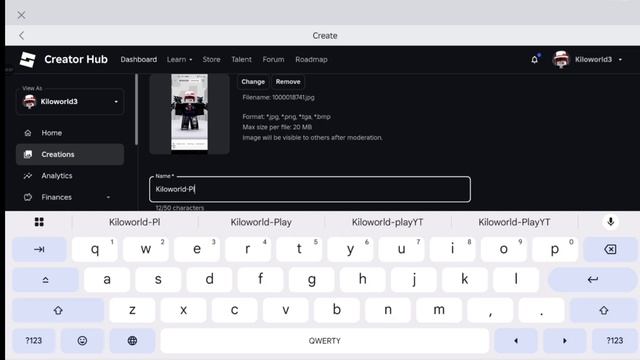This screenshot has height=360, width=640.
Task: Click the Home house icon
Action: coord(28,133)
